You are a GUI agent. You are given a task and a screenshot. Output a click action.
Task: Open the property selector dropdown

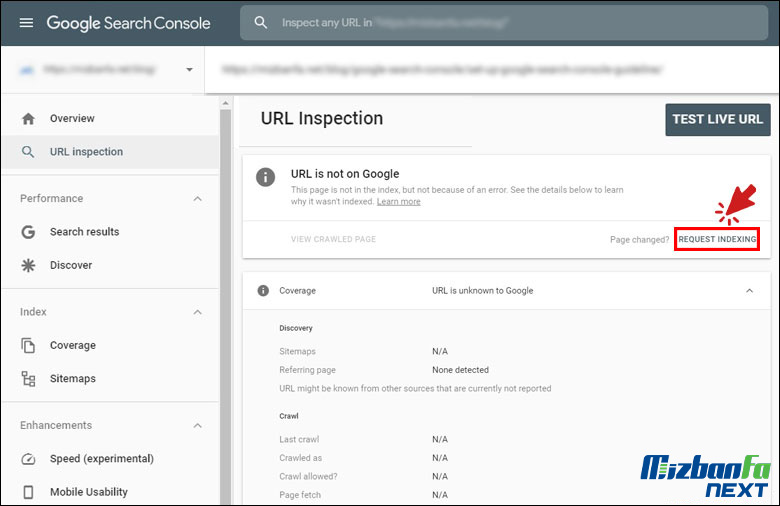[190, 70]
